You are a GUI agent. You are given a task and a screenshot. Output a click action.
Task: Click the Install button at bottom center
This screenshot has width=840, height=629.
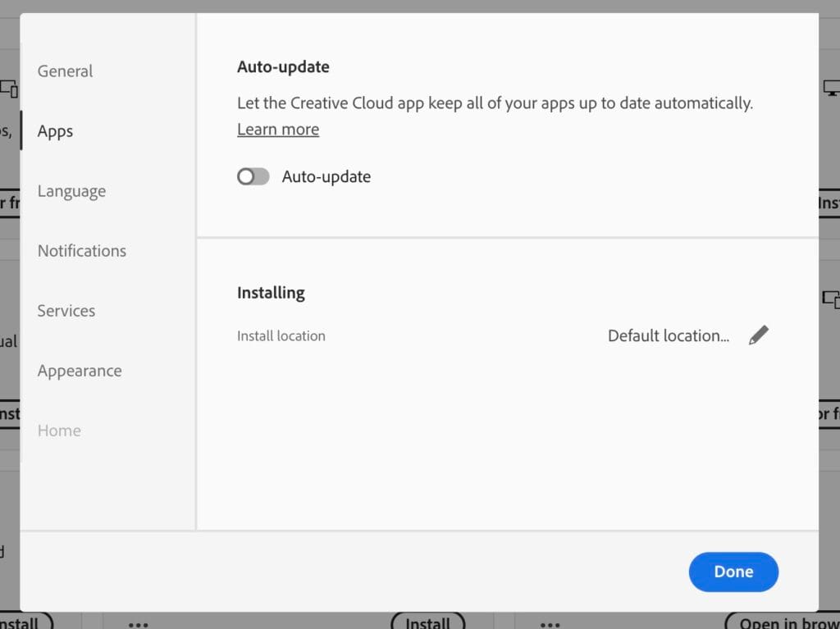pos(427,623)
